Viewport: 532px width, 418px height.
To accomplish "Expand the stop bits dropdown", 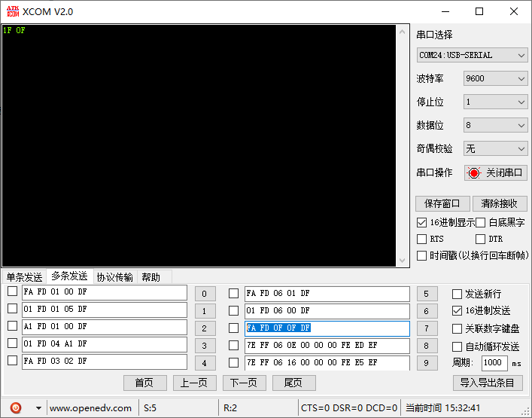I will [495, 102].
